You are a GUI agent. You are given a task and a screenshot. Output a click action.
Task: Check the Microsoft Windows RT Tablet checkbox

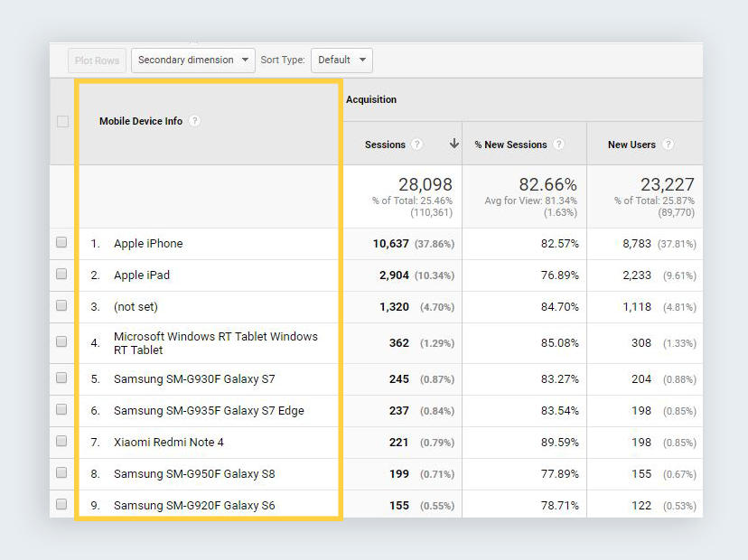[61, 341]
